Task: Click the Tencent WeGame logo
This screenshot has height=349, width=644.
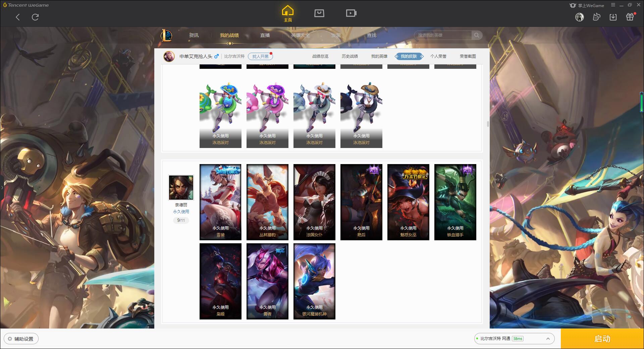Action: (x=26, y=5)
